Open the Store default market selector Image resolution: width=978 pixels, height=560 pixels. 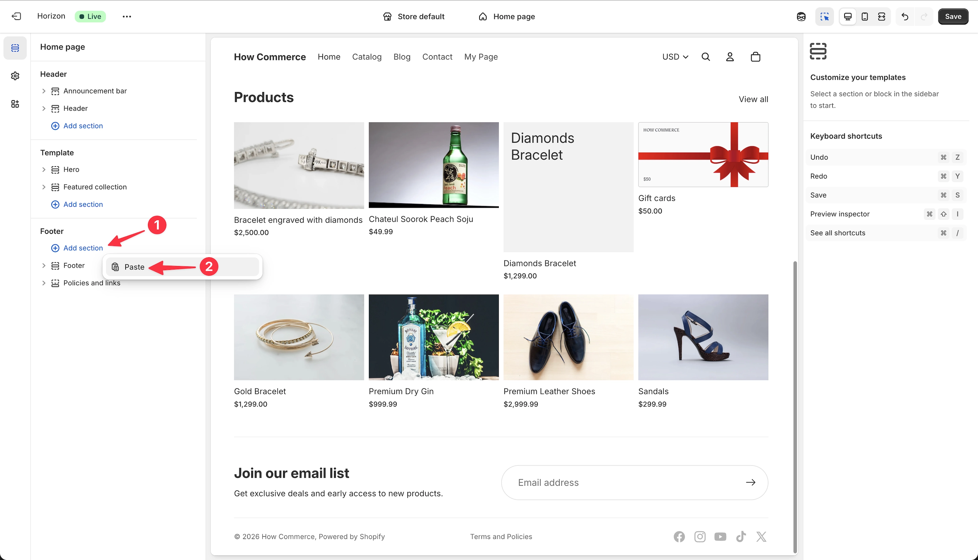414,17
